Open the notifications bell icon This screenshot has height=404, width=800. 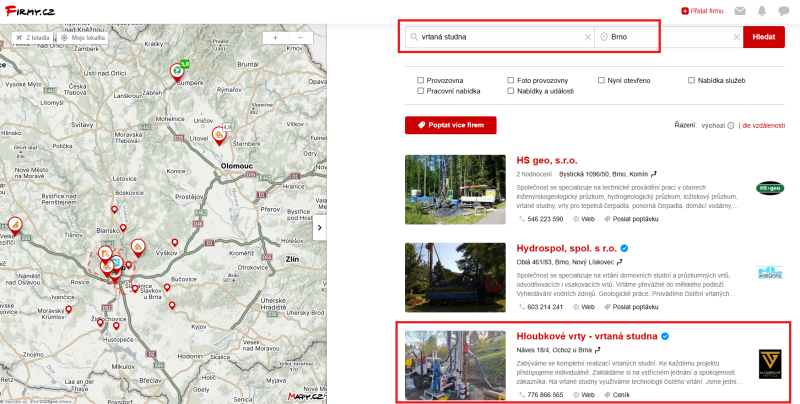(762, 11)
